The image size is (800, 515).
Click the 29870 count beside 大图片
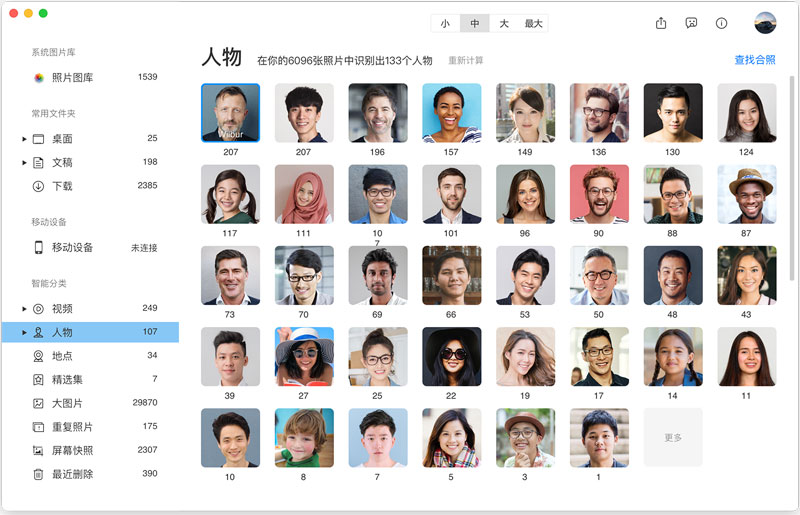145,403
